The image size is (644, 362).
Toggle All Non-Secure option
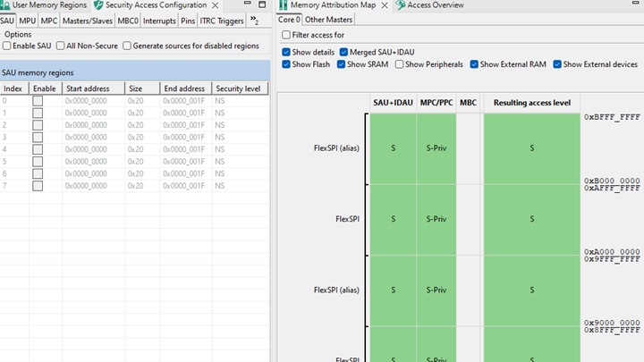tap(60, 46)
